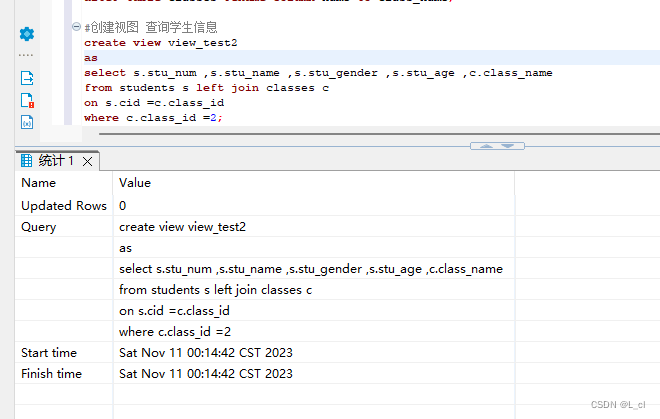This screenshot has height=419, width=660.
Task: Click the comment line '#创建视图 查询学生信息'
Action: pos(151,27)
